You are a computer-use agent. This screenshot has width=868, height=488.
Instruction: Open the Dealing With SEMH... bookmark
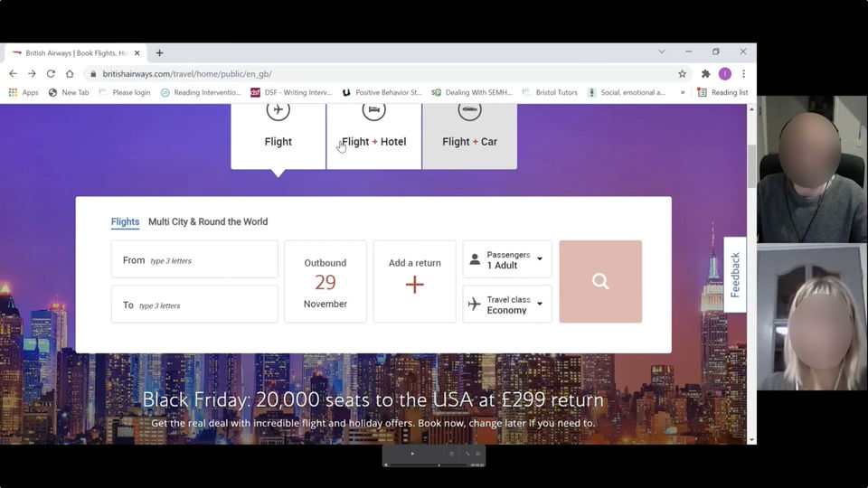472,92
